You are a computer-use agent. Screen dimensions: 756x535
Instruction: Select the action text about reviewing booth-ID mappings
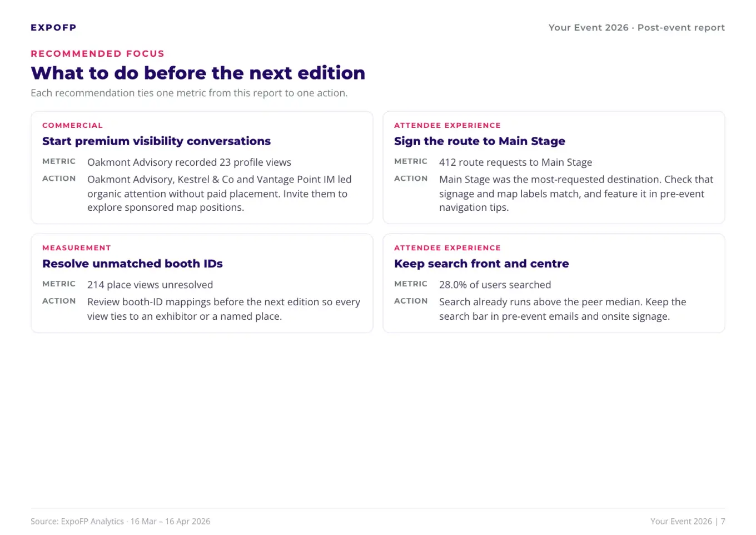tap(223, 309)
